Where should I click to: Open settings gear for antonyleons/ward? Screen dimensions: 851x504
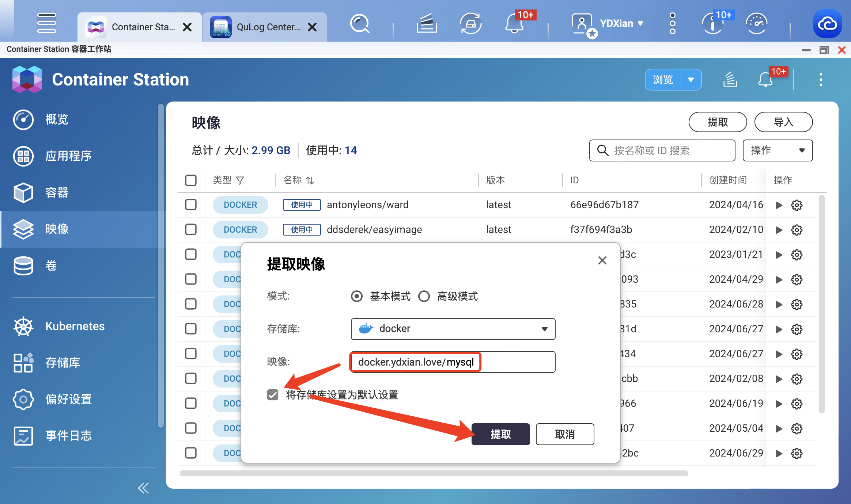pyautogui.click(x=797, y=205)
